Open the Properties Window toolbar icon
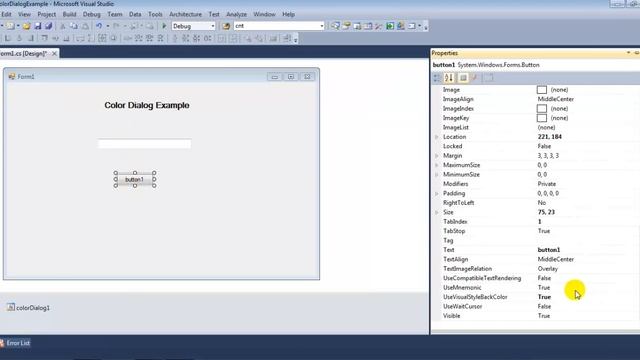Image resolution: width=640 pixels, height=360 pixels. point(347,26)
